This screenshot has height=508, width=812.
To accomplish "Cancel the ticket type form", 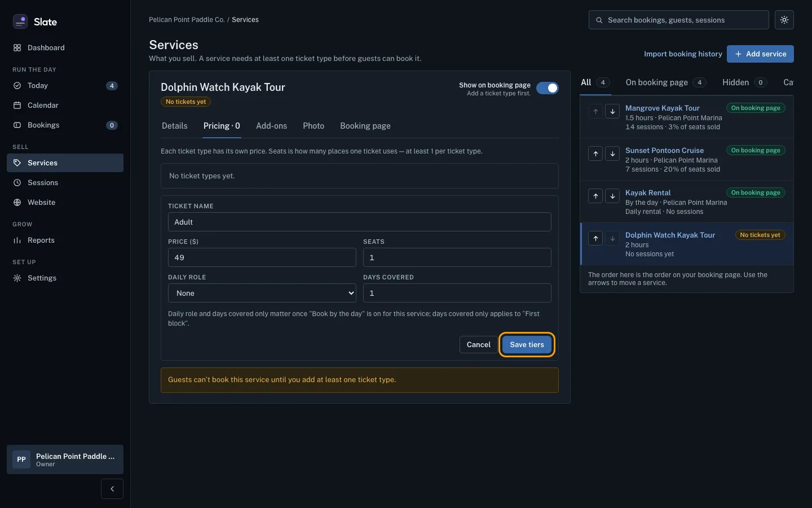I will (x=479, y=344).
